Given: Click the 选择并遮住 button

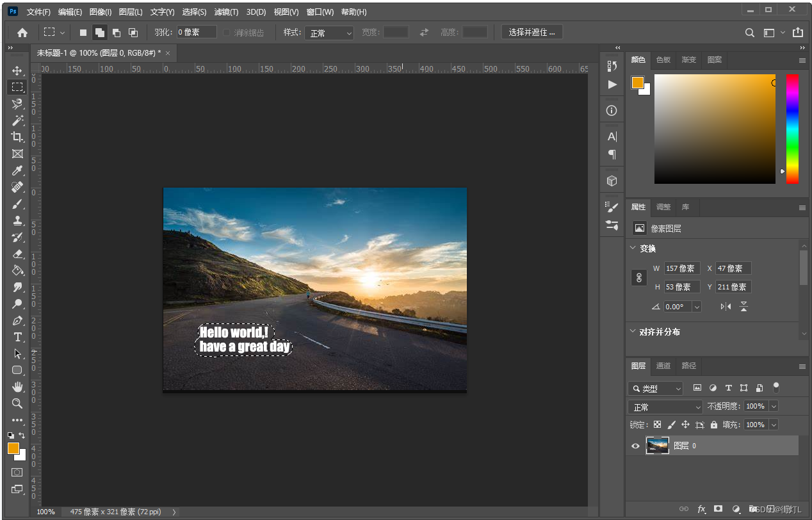Looking at the screenshot, I should 532,32.
